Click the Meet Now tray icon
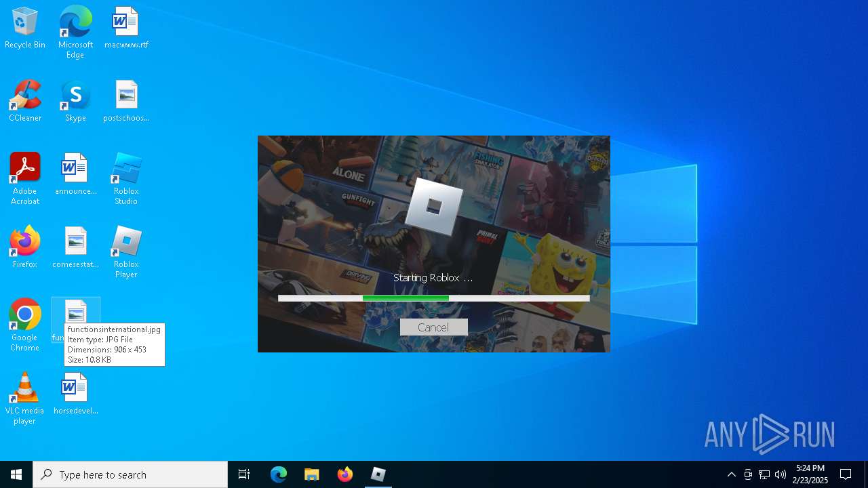Screen dimensions: 868x488 point(748,474)
